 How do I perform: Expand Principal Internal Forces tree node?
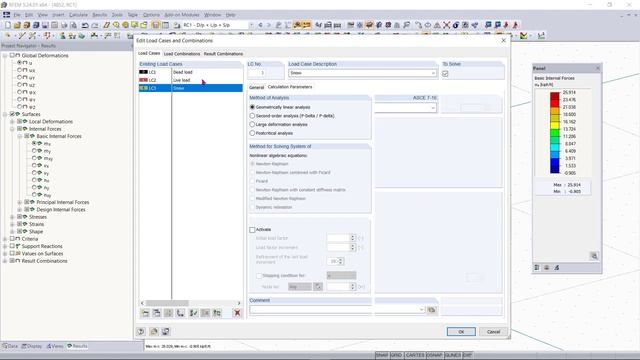point(20,202)
